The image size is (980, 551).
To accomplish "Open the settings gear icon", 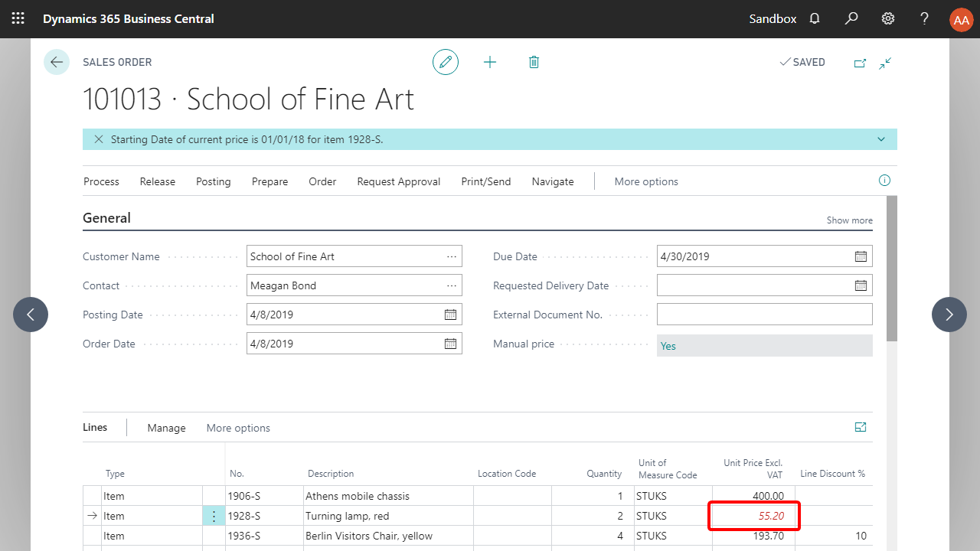I will 888,18.
